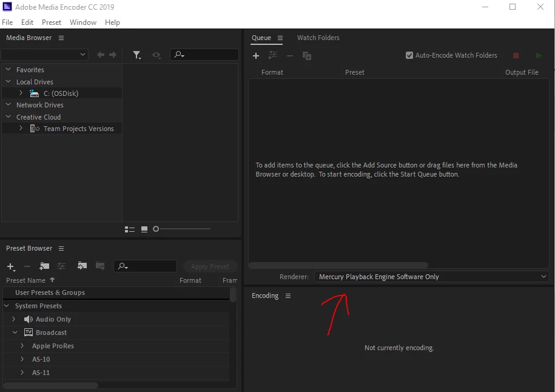Select the Broadcast TV icon
555x392 pixels.
click(x=29, y=332)
